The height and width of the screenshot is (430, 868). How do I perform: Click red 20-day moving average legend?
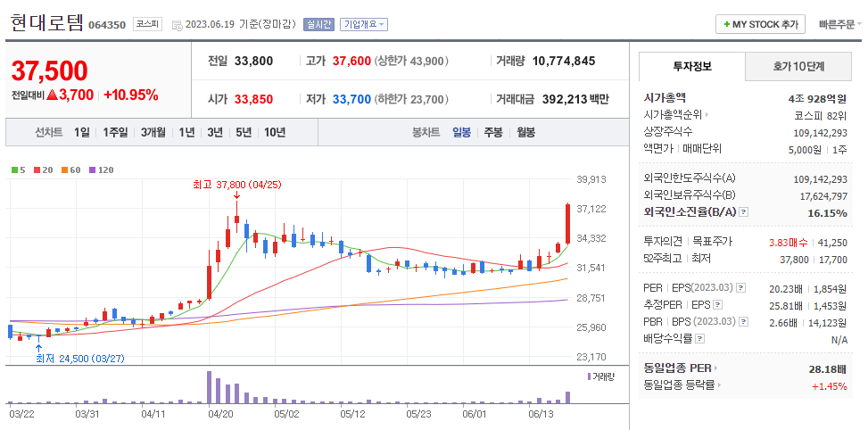point(43,170)
